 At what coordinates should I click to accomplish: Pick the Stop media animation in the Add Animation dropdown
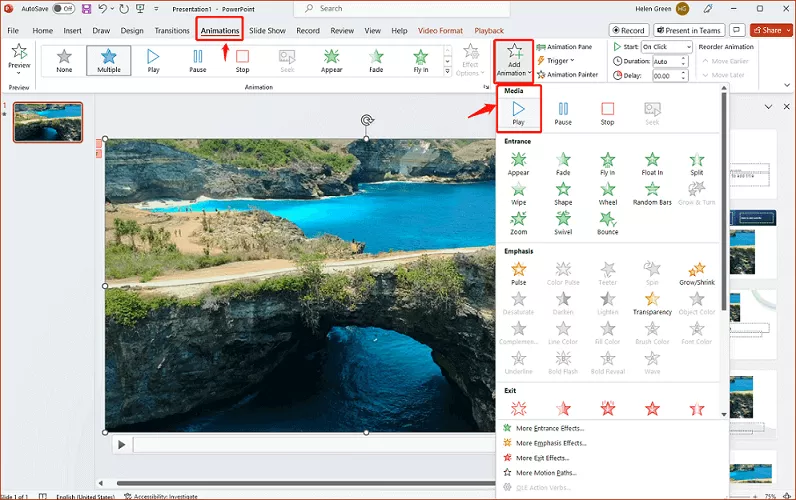click(x=607, y=113)
